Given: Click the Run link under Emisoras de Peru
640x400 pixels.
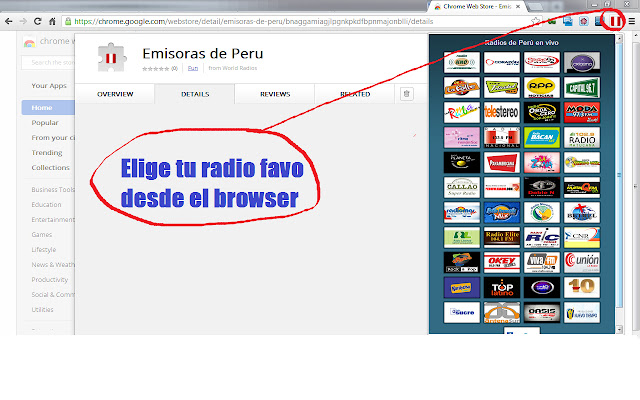Looking at the screenshot, I should coord(193,68).
